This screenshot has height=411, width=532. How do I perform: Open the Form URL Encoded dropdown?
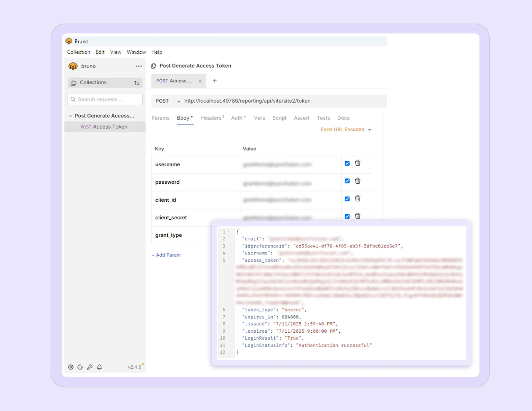346,129
